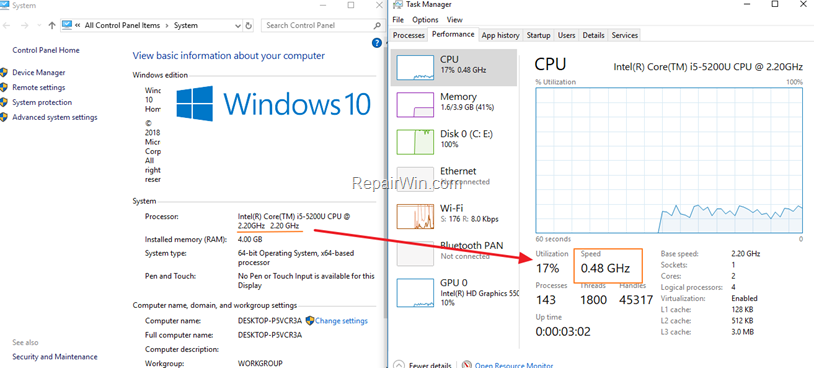Click the refresh button in address bar
Image resolution: width=814 pixels, height=368 pixels.
click(x=249, y=25)
